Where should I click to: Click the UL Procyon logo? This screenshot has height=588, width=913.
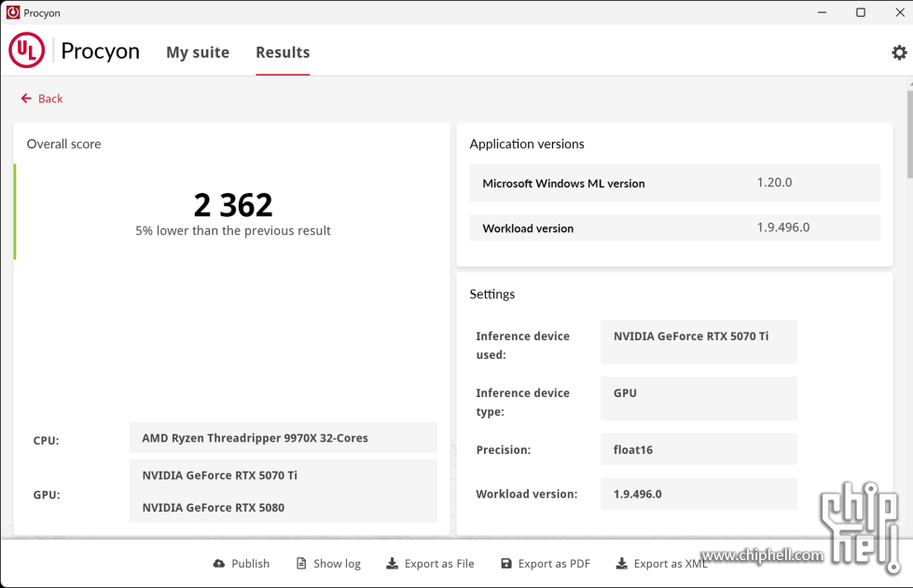coord(27,51)
